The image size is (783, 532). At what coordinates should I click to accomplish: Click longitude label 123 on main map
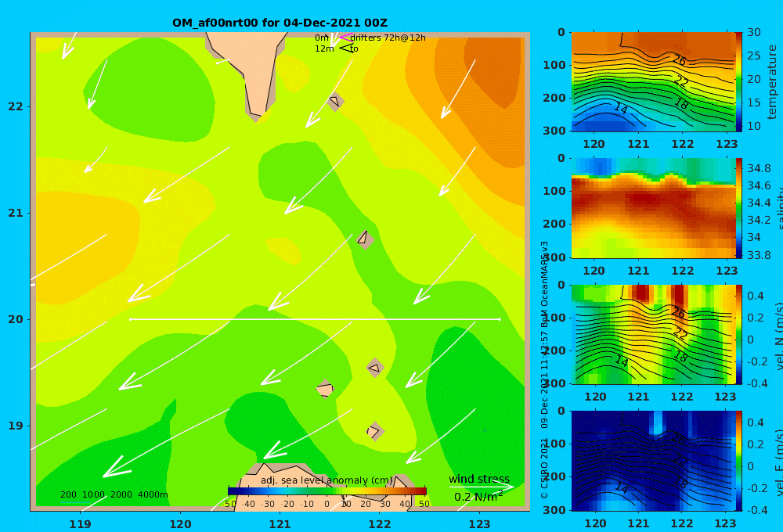(x=479, y=524)
